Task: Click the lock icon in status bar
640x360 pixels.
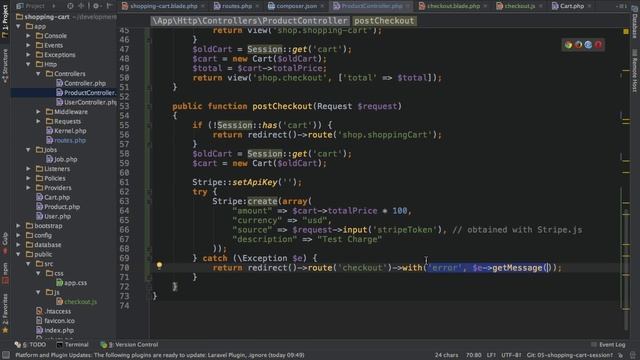Action: [621, 355]
